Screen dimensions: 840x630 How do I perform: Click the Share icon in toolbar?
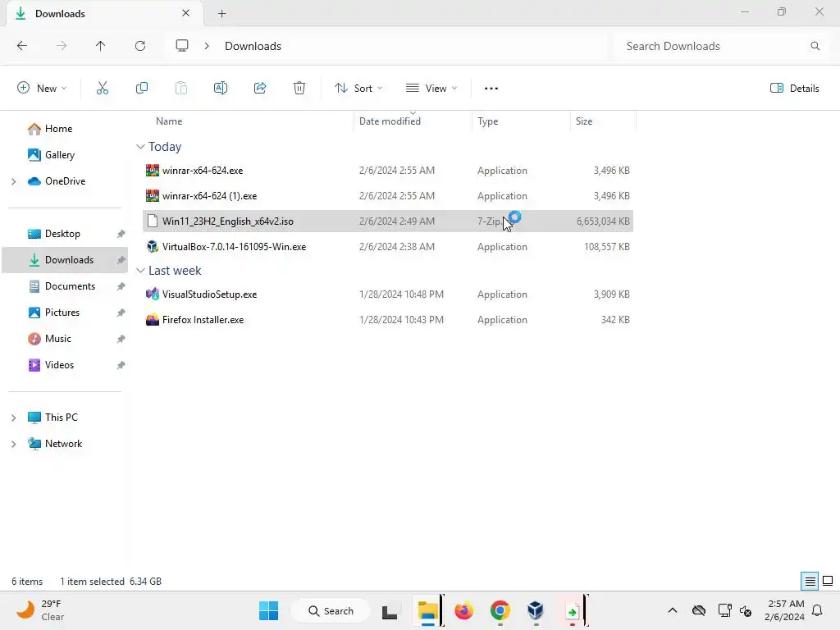tap(260, 88)
